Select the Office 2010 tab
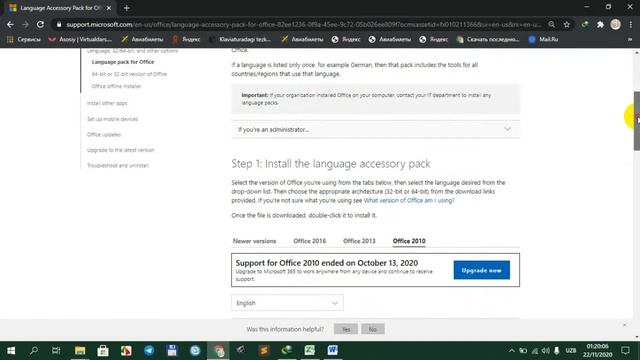This screenshot has width=640, height=360. click(x=409, y=241)
